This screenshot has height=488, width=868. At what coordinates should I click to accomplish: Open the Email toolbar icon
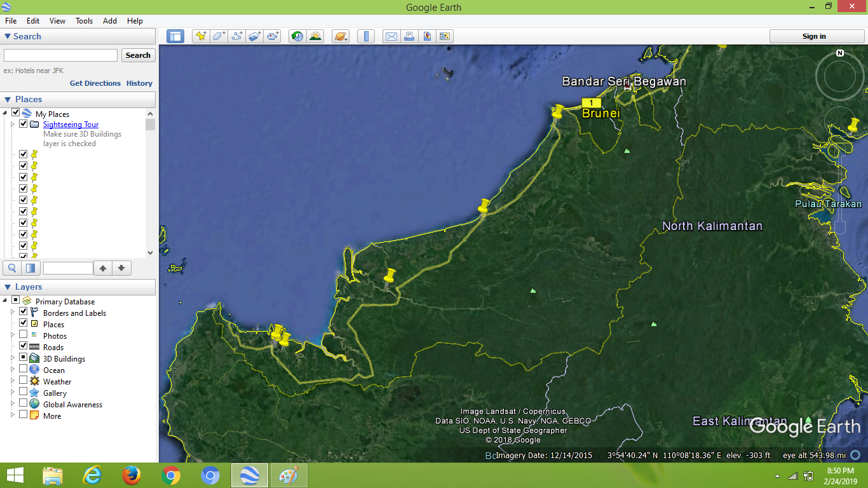click(x=391, y=36)
